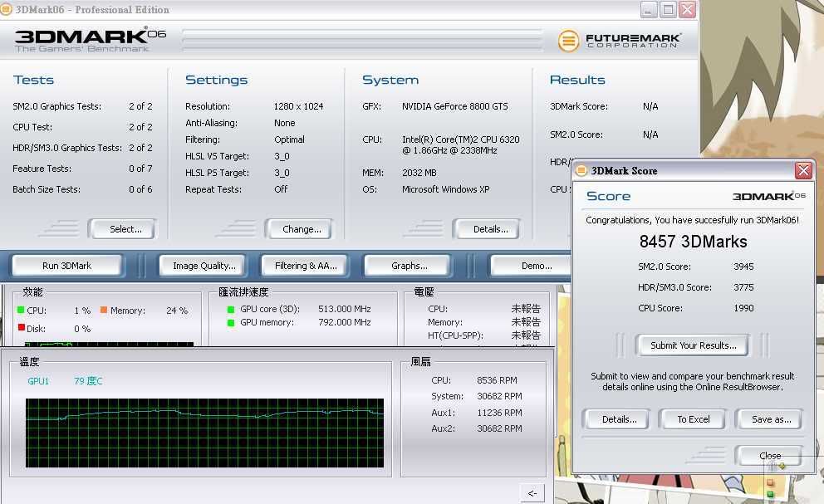The width and height of the screenshot is (824, 504).
Task: Click the 3DMark06 title bar app icon
Action: click(x=6, y=9)
